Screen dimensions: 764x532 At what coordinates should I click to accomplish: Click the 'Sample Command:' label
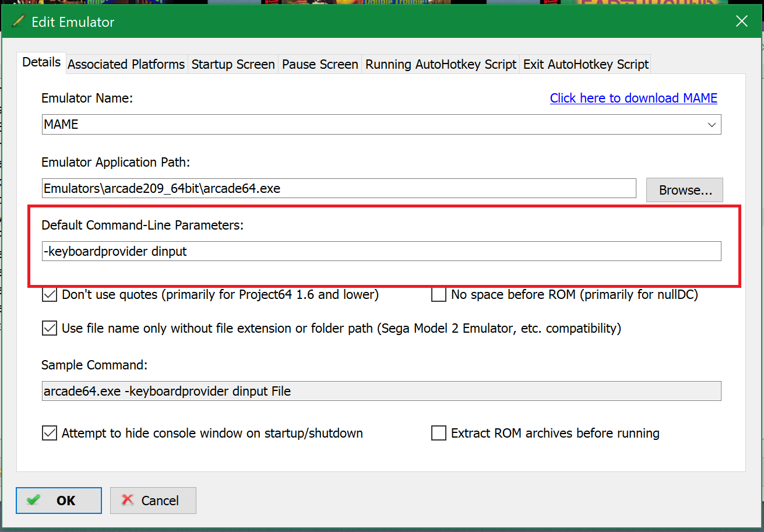[94, 365]
